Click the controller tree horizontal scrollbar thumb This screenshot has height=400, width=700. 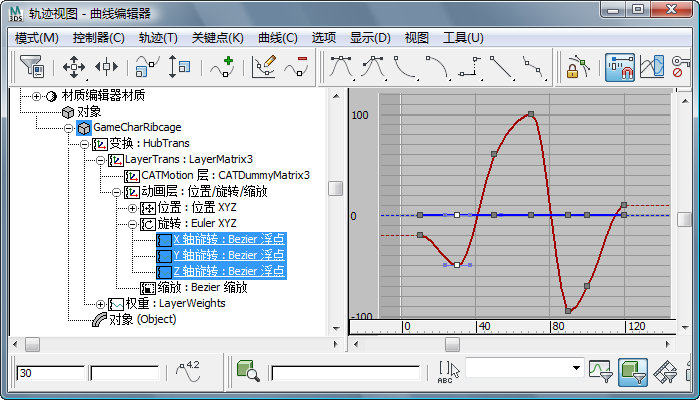(32, 344)
